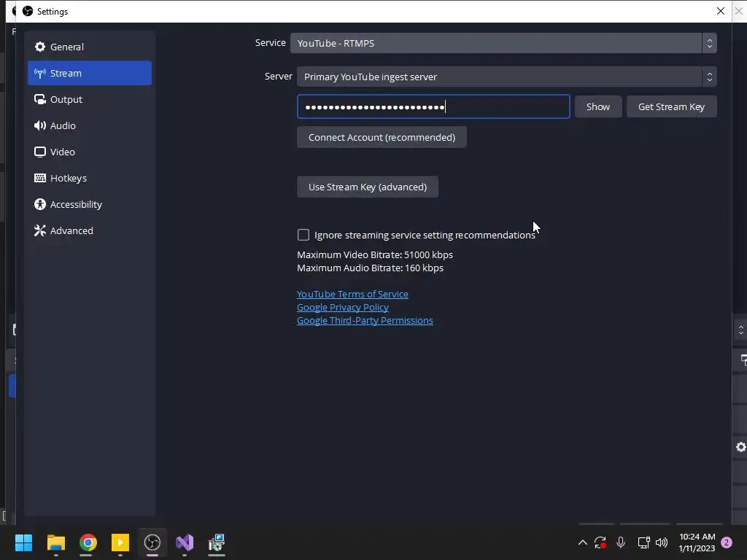Click Maximum Audio Bitrate: 160 kbps text
This screenshot has height=560, width=747.
pos(370,268)
